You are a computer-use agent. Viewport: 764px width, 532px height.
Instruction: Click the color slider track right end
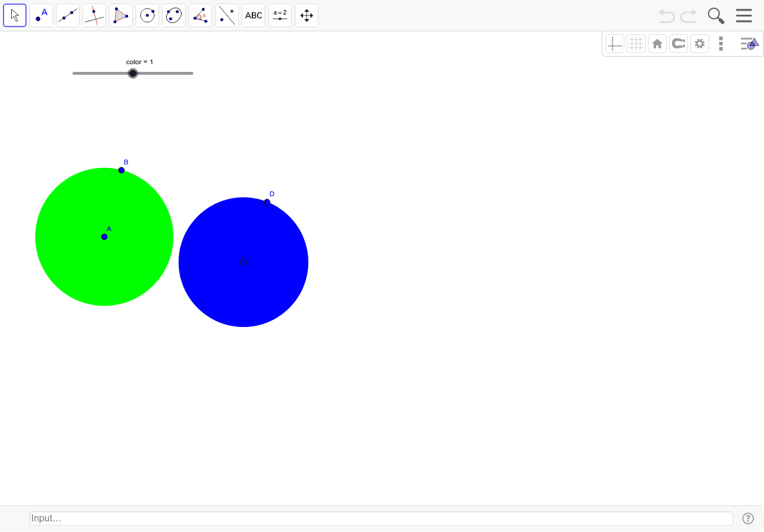(x=192, y=73)
